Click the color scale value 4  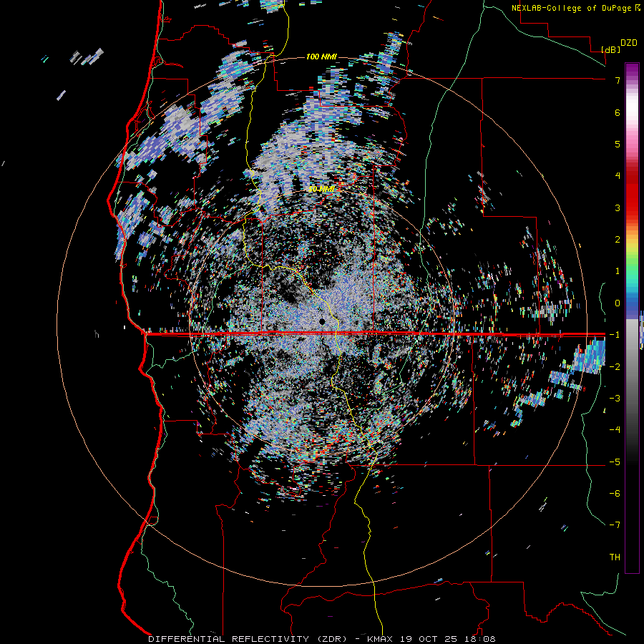(618, 176)
